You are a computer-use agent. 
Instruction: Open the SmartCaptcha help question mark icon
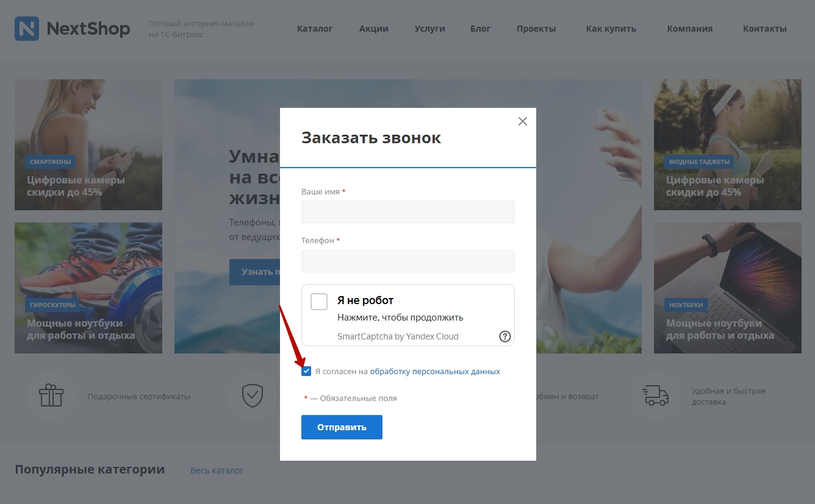505,336
